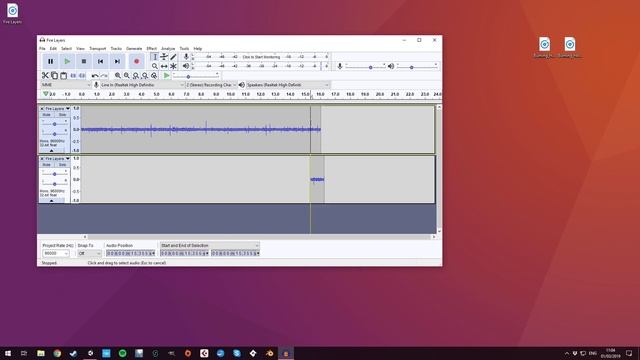Select the Time Shift tool

pos(164,66)
